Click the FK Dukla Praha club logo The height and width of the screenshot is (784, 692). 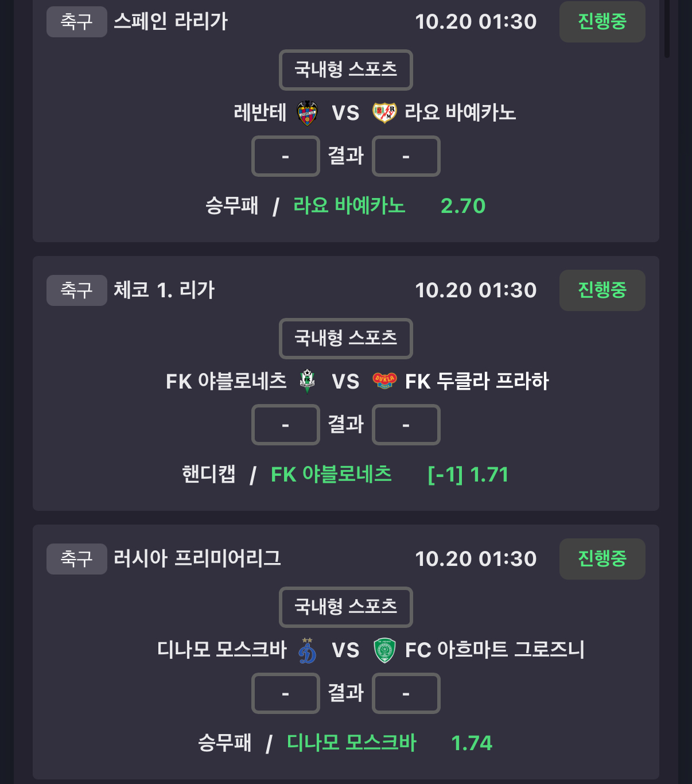[384, 381]
